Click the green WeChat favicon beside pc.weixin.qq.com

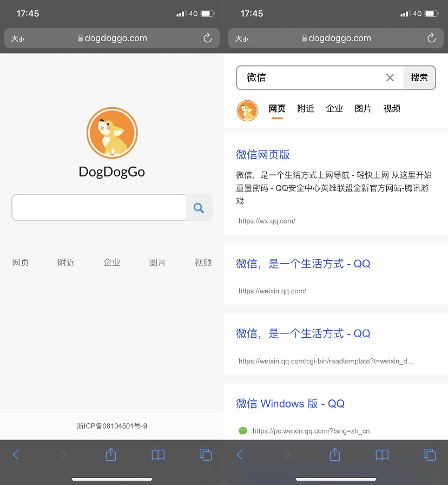243,430
